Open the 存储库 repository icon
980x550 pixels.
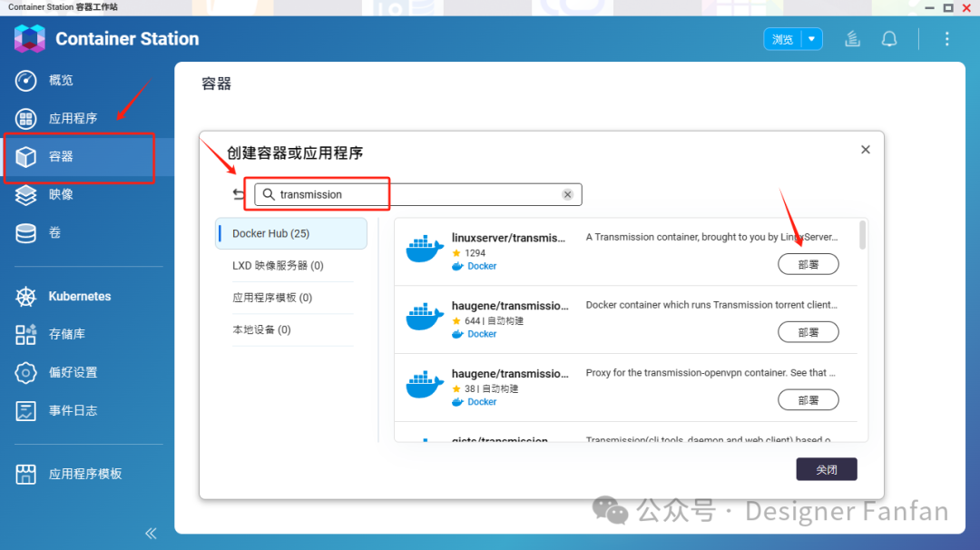tap(25, 334)
